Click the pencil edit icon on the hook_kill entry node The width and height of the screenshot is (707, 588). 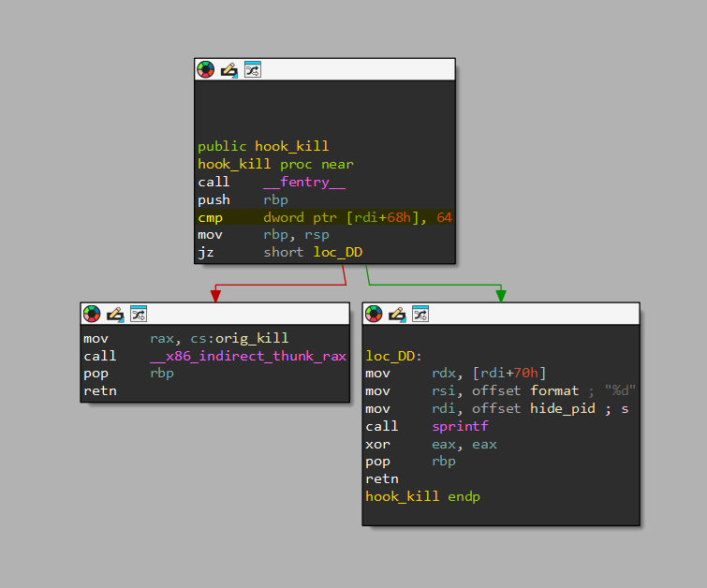click(228, 69)
